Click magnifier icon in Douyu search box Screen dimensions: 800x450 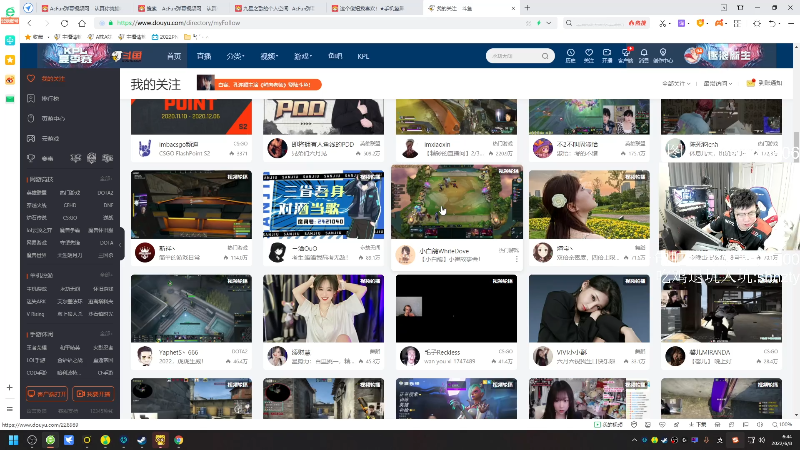tap(545, 56)
